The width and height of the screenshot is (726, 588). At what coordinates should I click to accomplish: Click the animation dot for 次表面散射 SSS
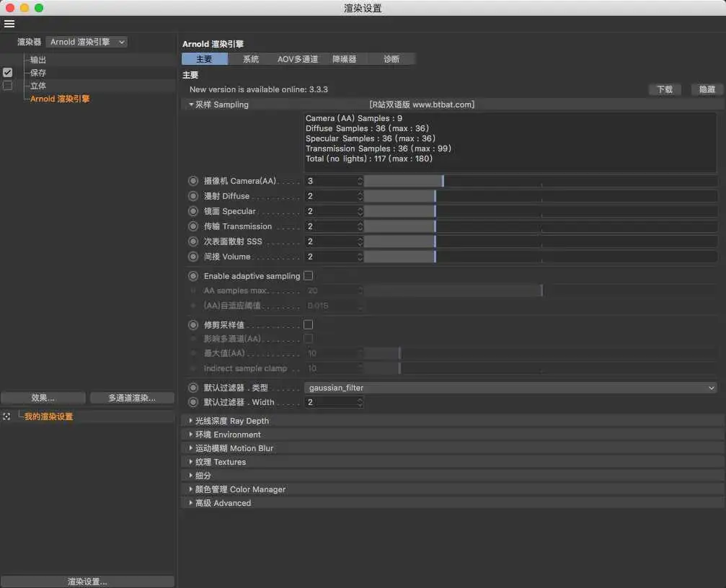pyautogui.click(x=193, y=241)
